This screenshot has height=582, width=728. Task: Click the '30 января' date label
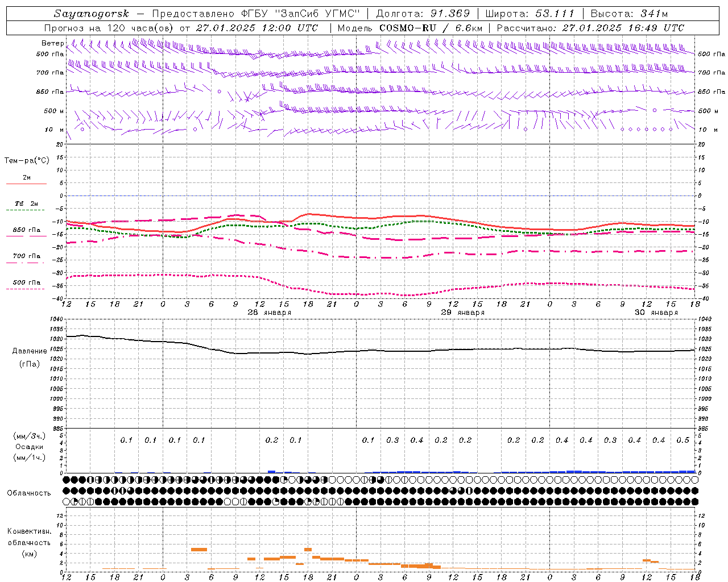click(656, 313)
